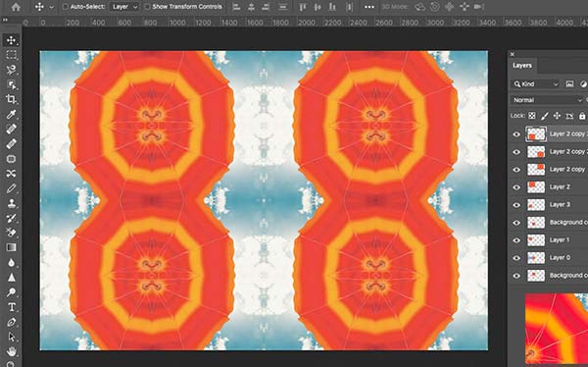
Task: Open the Auto-Select Layer dropdown
Action: [x=124, y=7]
